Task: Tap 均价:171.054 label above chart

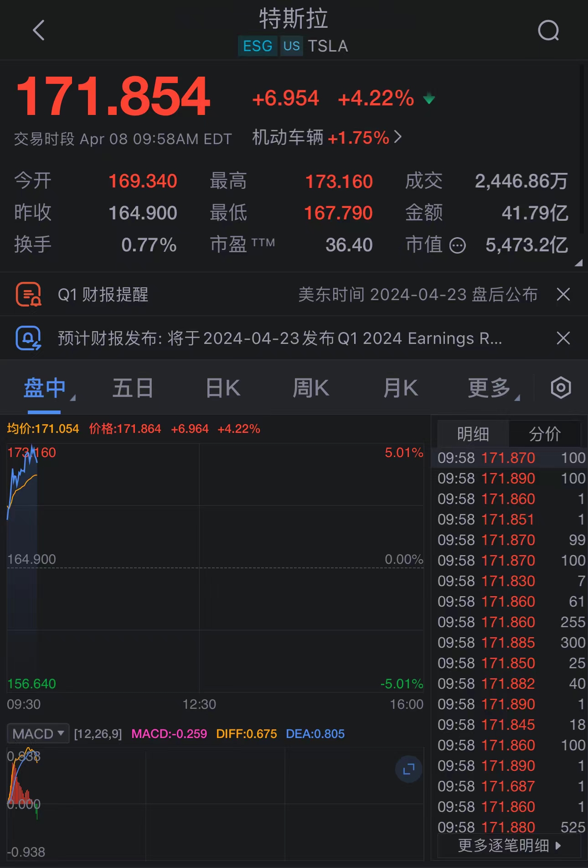Action: (x=43, y=429)
